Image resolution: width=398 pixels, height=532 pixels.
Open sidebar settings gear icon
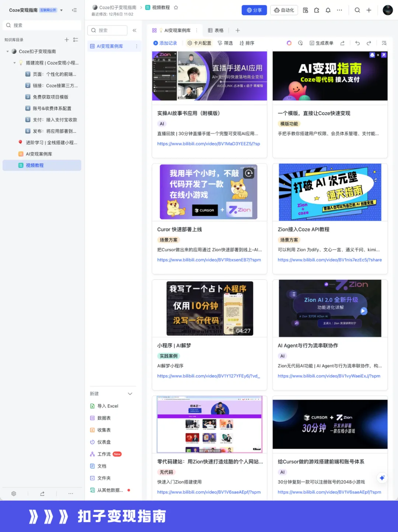(x=14, y=494)
